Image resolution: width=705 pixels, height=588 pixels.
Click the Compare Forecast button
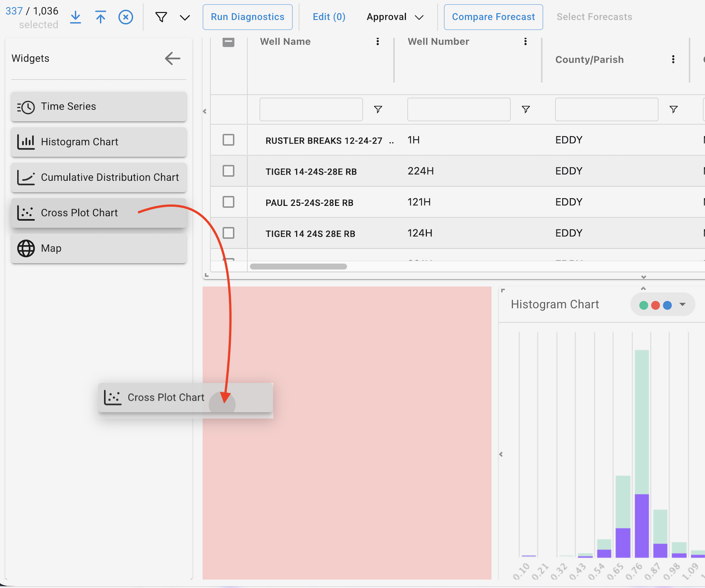click(493, 17)
